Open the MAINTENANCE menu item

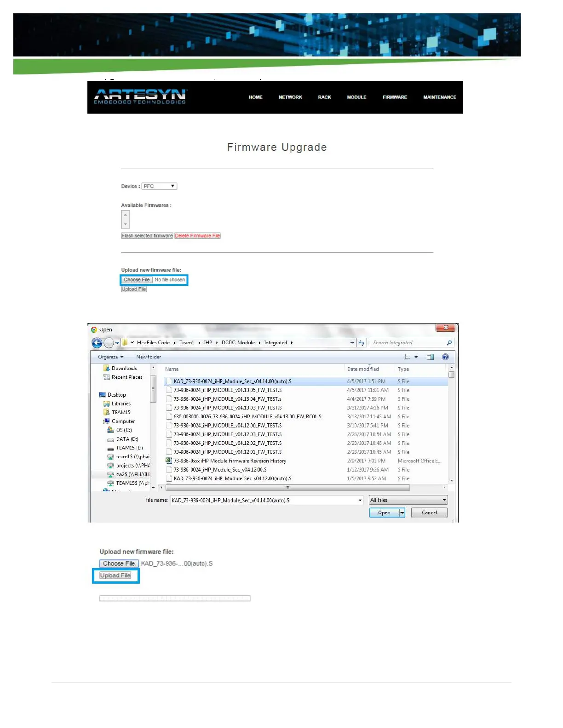click(440, 97)
